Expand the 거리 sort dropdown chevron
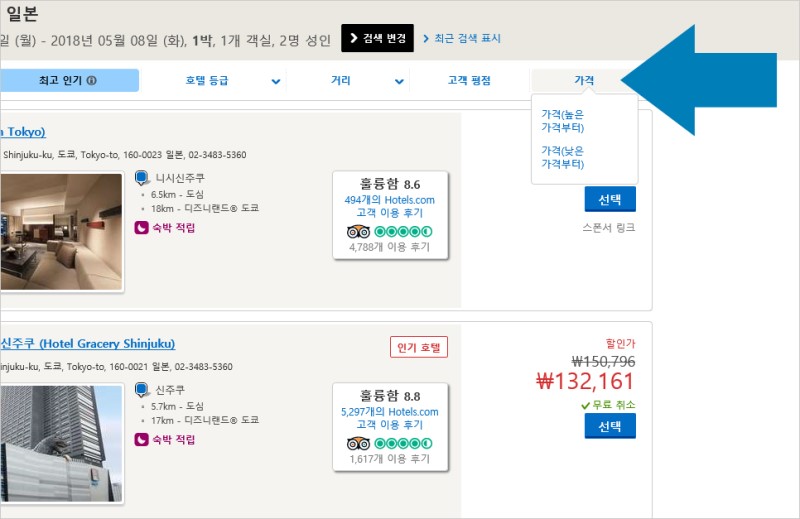The width and height of the screenshot is (800, 519). pyautogui.click(x=399, y=81)
